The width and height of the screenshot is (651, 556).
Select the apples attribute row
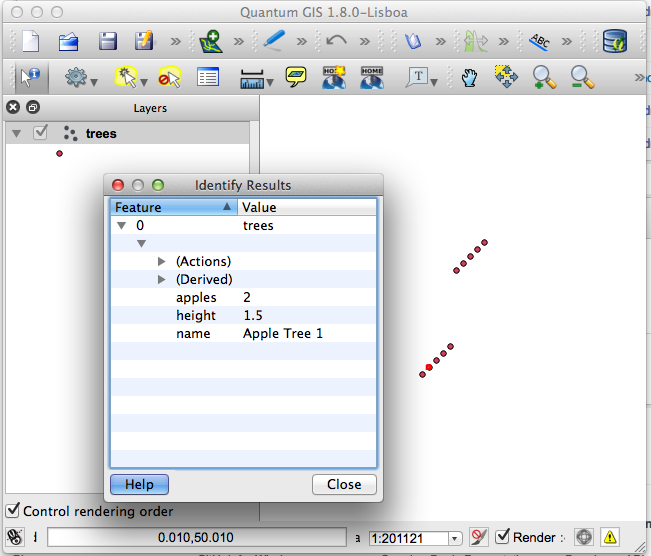pyautogui.click(x=244, y=297)
